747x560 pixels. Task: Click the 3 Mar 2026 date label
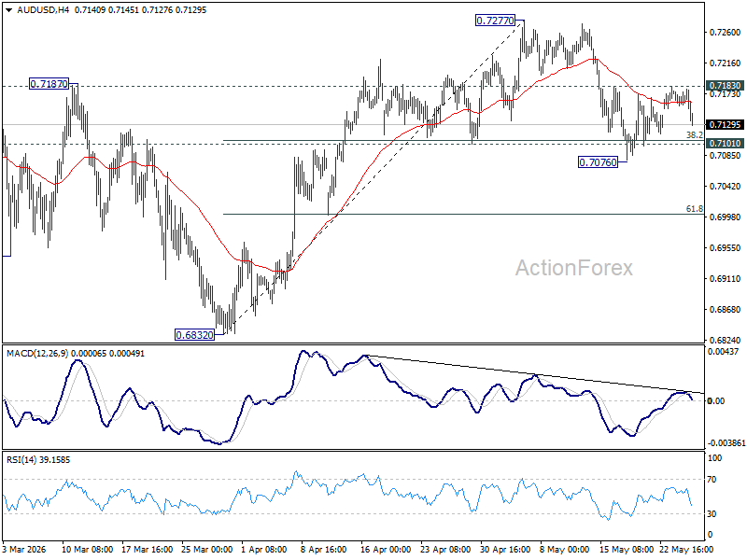(24, 550)
